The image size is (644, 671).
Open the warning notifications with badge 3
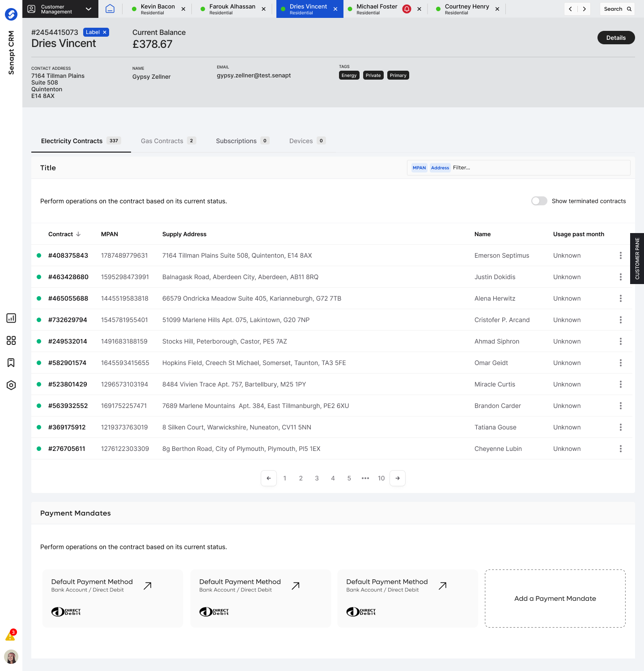click(11, 635)
